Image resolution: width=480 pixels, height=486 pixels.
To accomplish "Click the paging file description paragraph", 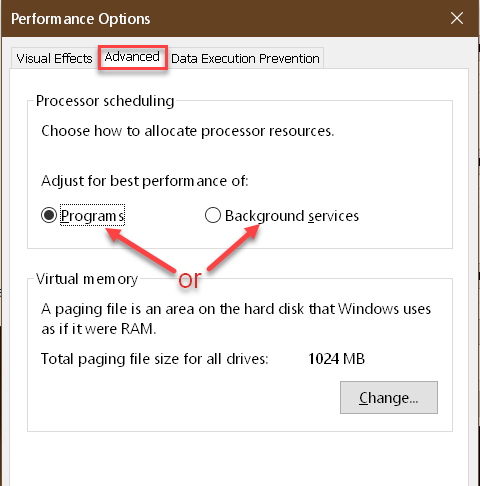I will click(x=236, y=319).
